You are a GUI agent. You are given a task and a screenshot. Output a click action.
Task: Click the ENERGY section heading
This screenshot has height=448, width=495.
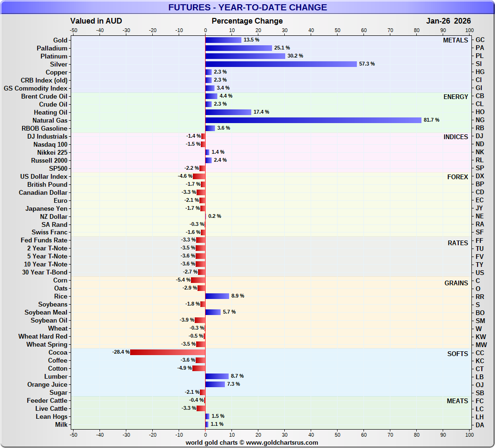coord(455,97)
